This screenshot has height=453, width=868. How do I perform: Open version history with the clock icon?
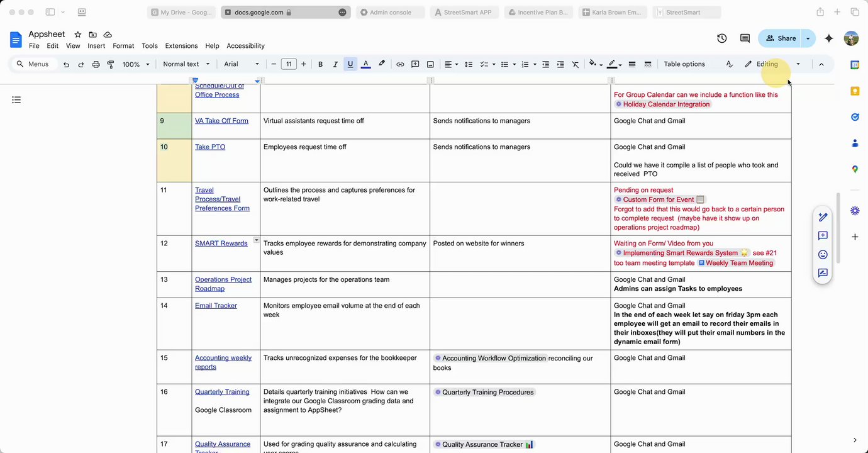(722, 38)
